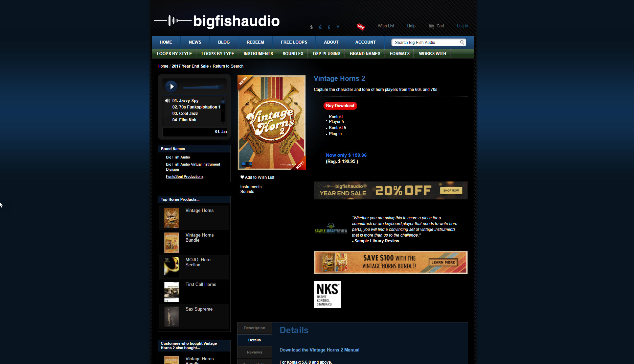Click the Buy Download button
This screenshot has width=634, height=364.
coord(340,106)
